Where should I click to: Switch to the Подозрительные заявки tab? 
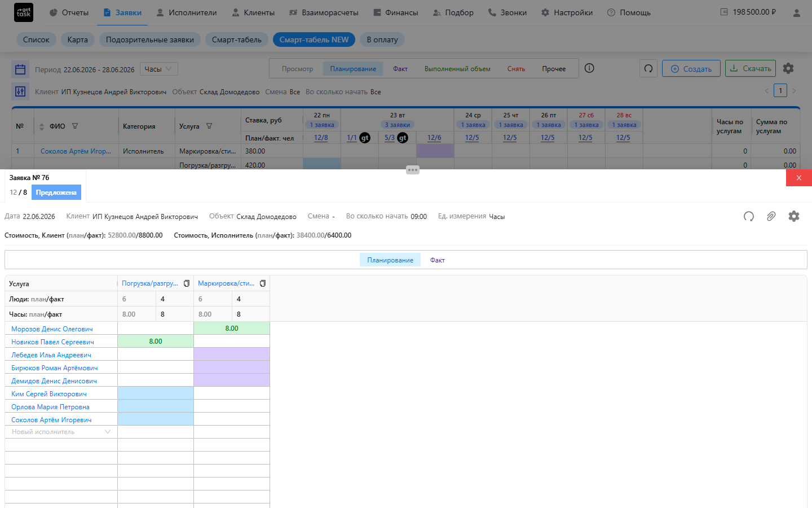click(x=150, y=40)
